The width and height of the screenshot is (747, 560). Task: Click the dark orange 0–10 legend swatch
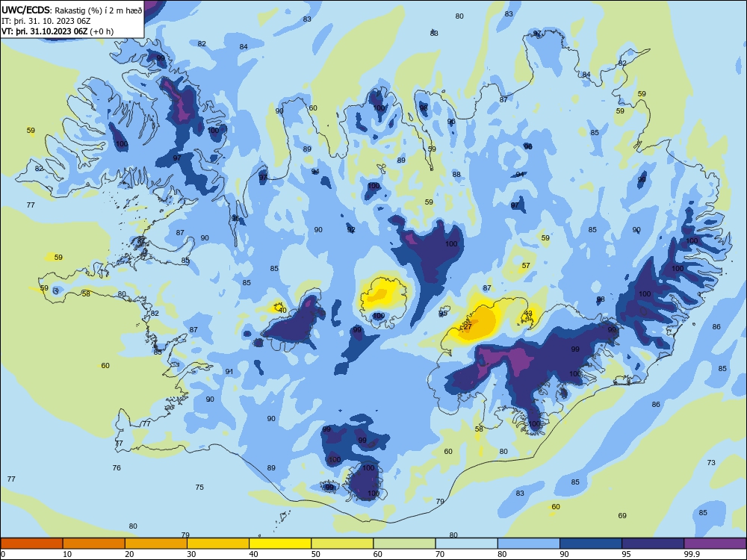pyautogui.click(x=31, y=544)
